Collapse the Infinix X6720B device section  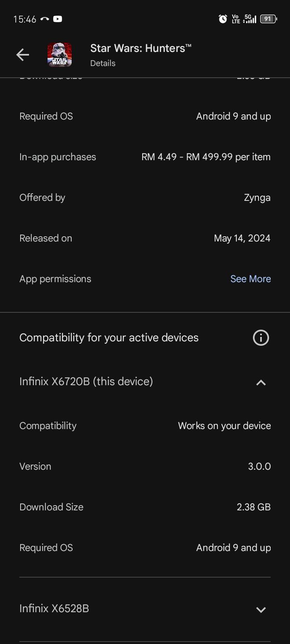pyautogui.click(x=261, y=382)
